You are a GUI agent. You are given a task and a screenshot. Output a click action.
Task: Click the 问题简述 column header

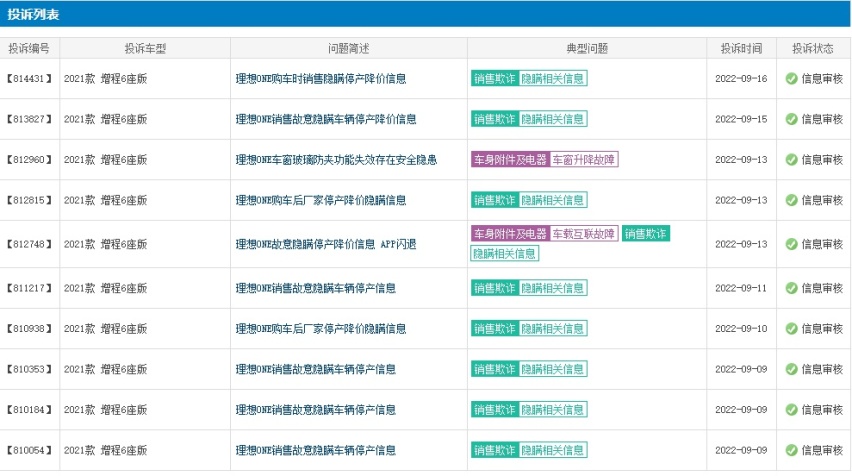click(348, 49)
